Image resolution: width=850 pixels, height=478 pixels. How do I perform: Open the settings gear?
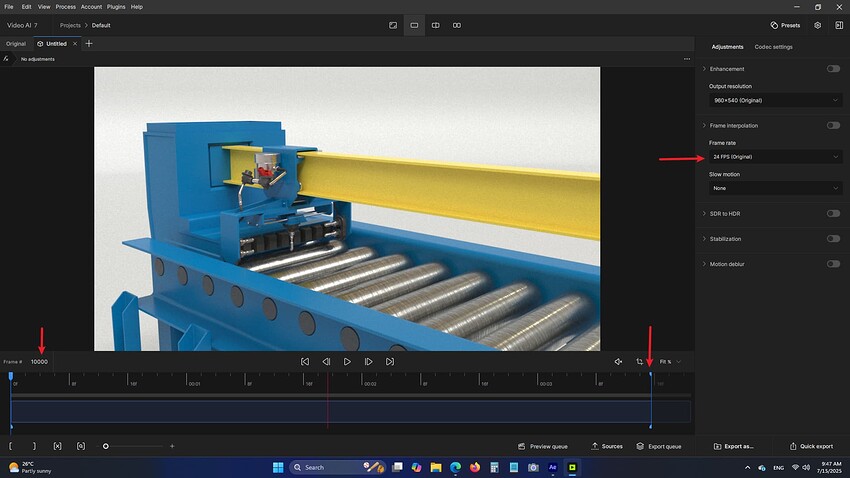pyautogui.click(x=817, y=25)
